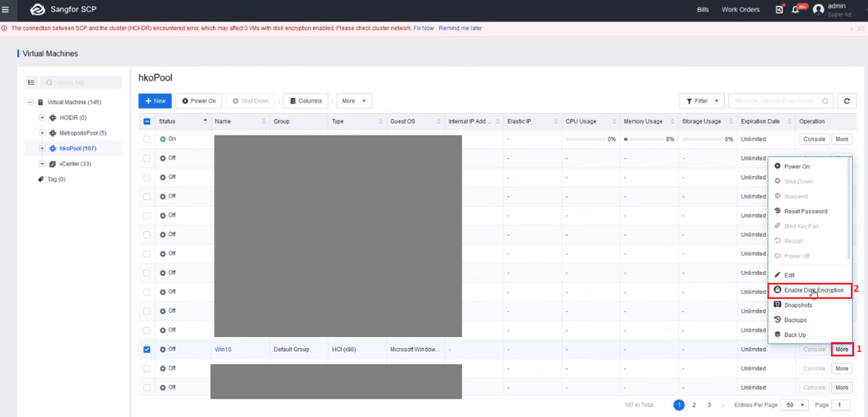Click the admin user avatar
The width and height of the screenshot is (868, 417).
pos(818,10)
